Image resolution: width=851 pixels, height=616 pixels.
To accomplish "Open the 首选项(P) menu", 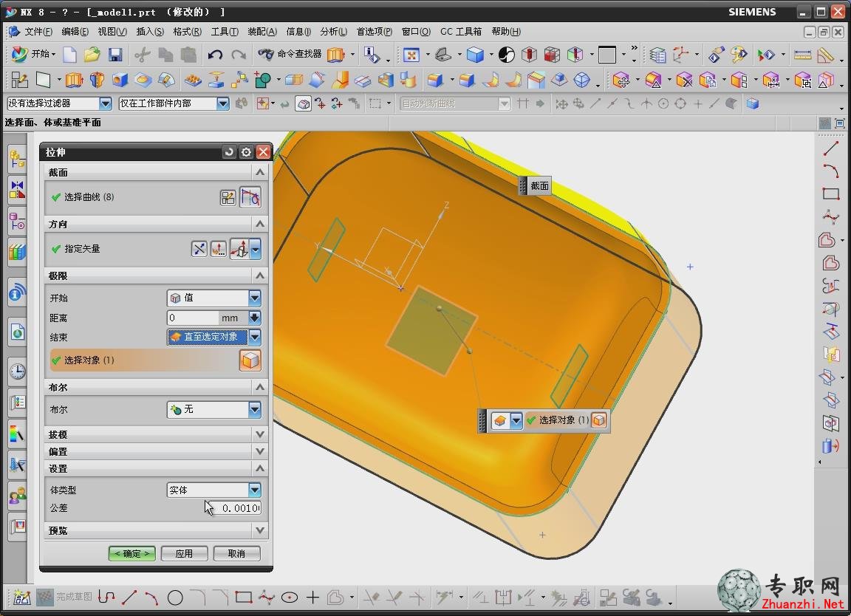I will coord(374,32).
